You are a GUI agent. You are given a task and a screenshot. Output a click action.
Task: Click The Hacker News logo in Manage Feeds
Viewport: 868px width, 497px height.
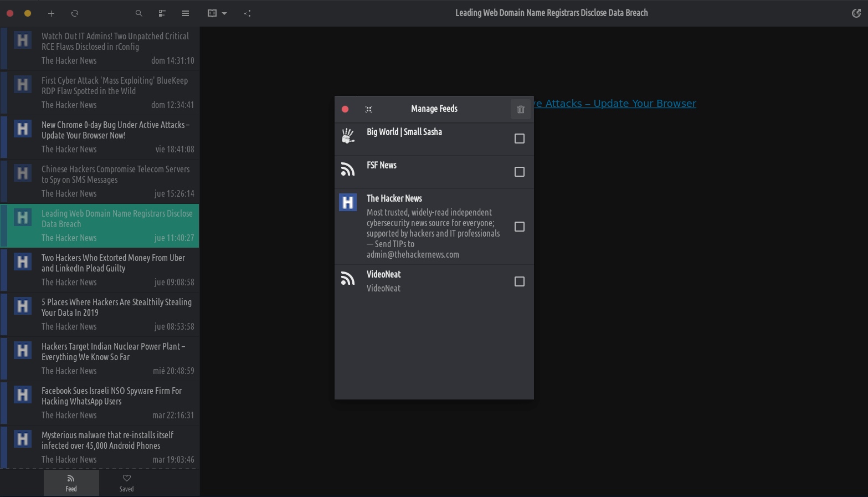(348, 202)
